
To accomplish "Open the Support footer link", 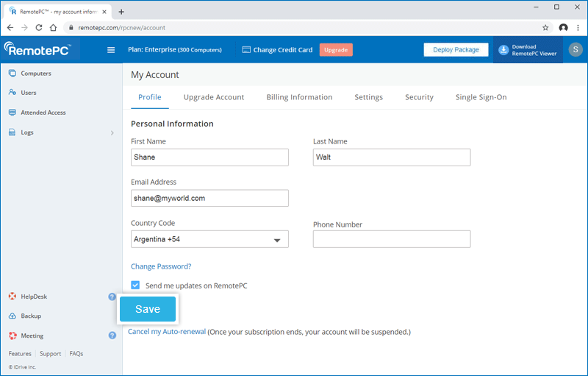I will pos(50,353).
